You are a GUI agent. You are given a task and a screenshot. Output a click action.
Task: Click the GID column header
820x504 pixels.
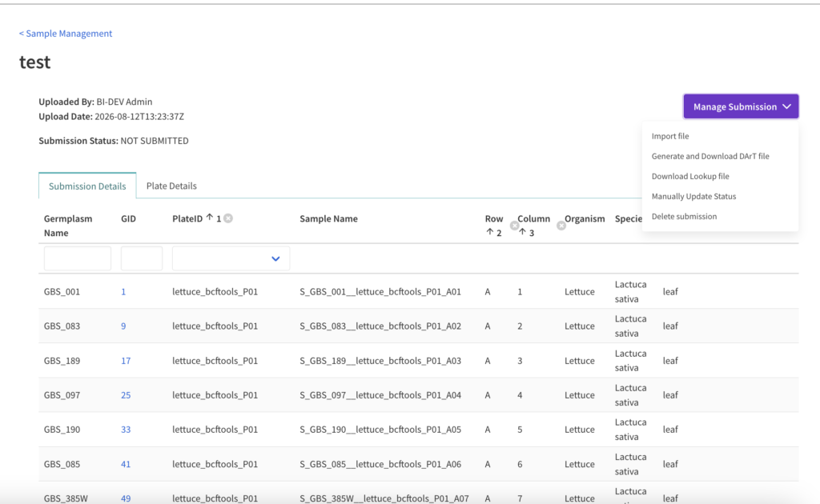(x=129, y=219)
